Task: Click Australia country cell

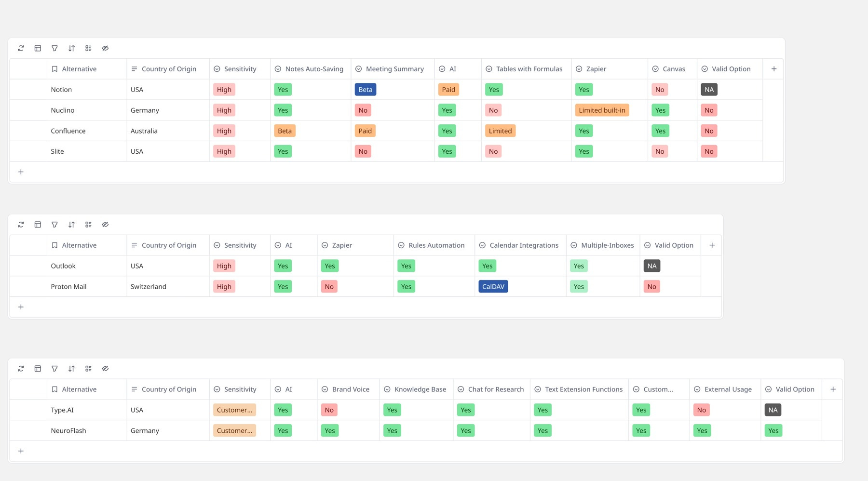Action: (x=168, y=131)
